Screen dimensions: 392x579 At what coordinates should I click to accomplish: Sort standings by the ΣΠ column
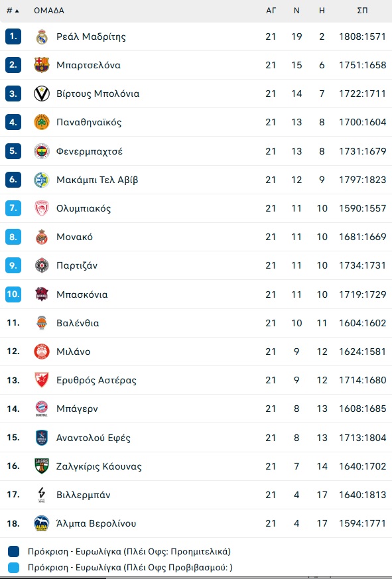click(x=362, y=11)
